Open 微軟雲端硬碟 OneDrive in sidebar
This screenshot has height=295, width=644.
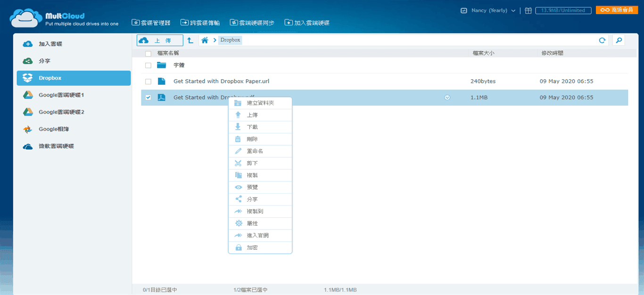74,146
